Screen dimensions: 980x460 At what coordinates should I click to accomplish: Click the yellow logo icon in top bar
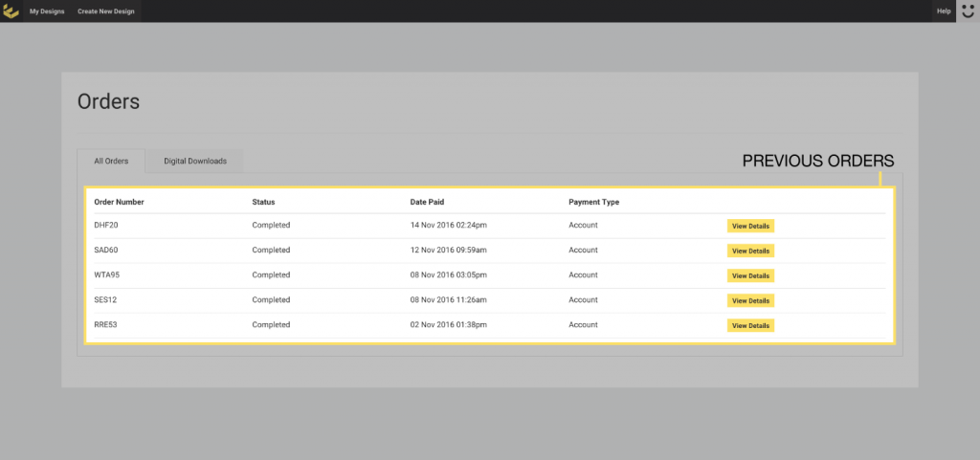click(11, 11)
